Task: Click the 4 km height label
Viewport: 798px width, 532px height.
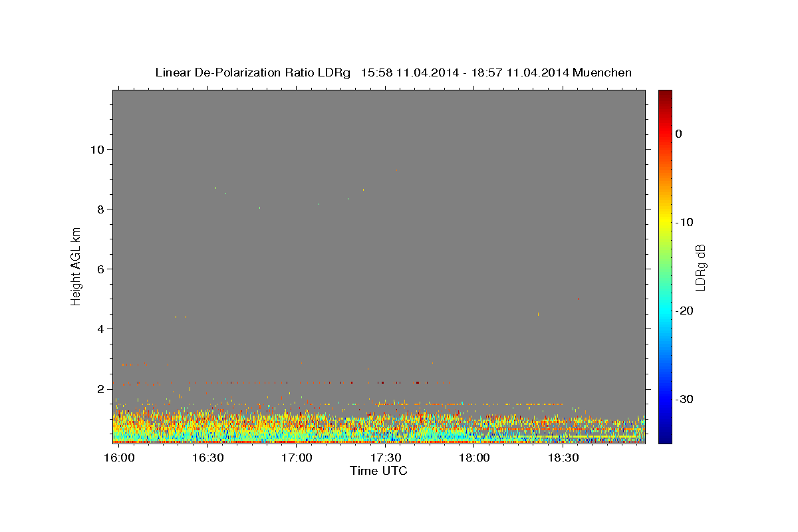Action: pos(99,329)
